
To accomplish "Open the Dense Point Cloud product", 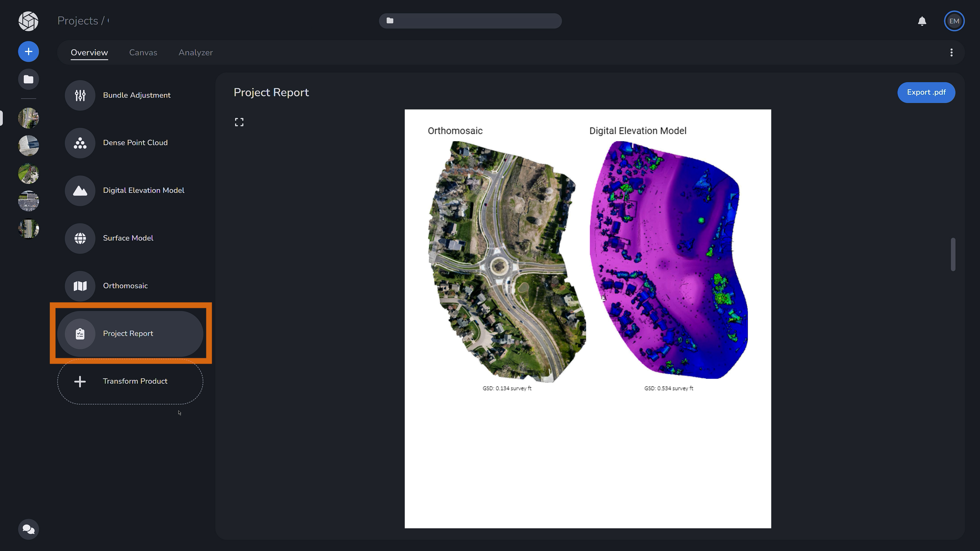I will [x=80, y=143].
